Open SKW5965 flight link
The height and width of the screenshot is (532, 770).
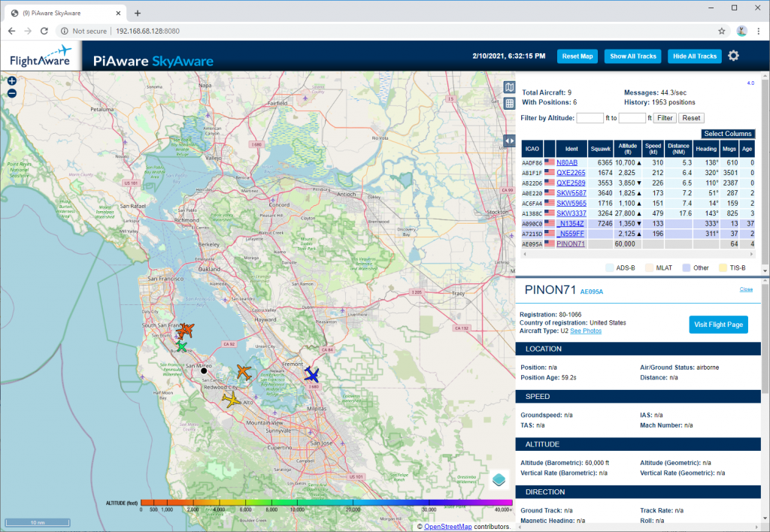click(571, 203)
